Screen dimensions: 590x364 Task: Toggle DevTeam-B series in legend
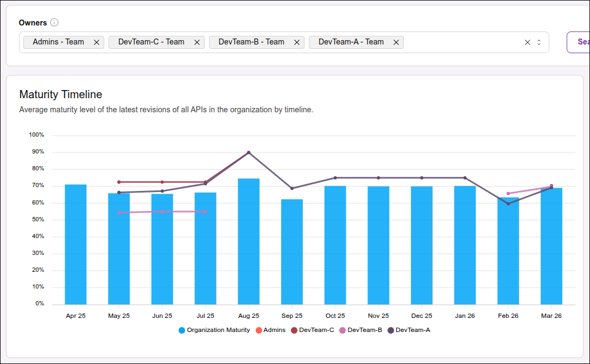(360, 330)
